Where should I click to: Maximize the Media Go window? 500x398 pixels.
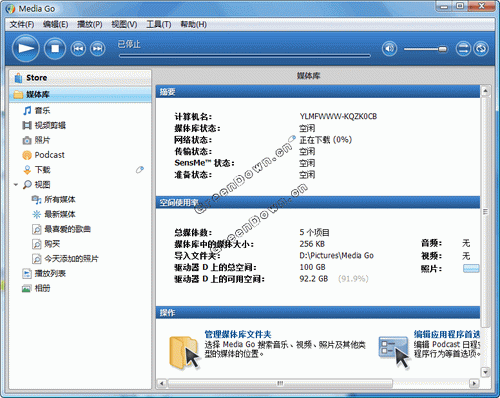point(460,6)
